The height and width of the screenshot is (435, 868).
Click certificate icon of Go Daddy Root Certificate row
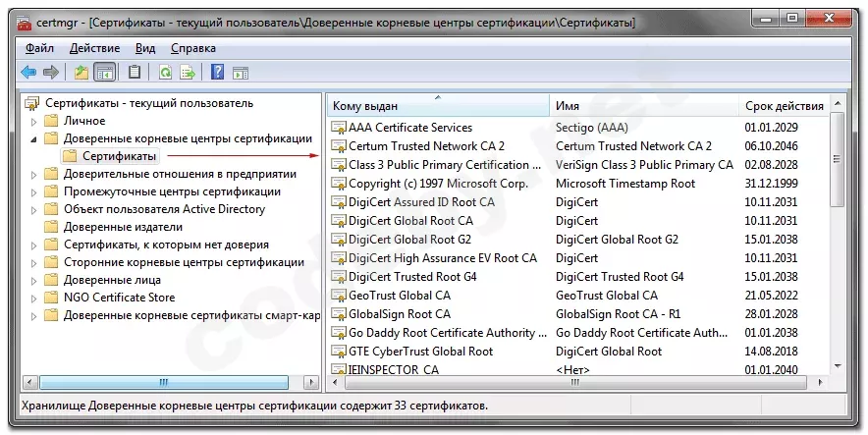click(x=338, y=333)
